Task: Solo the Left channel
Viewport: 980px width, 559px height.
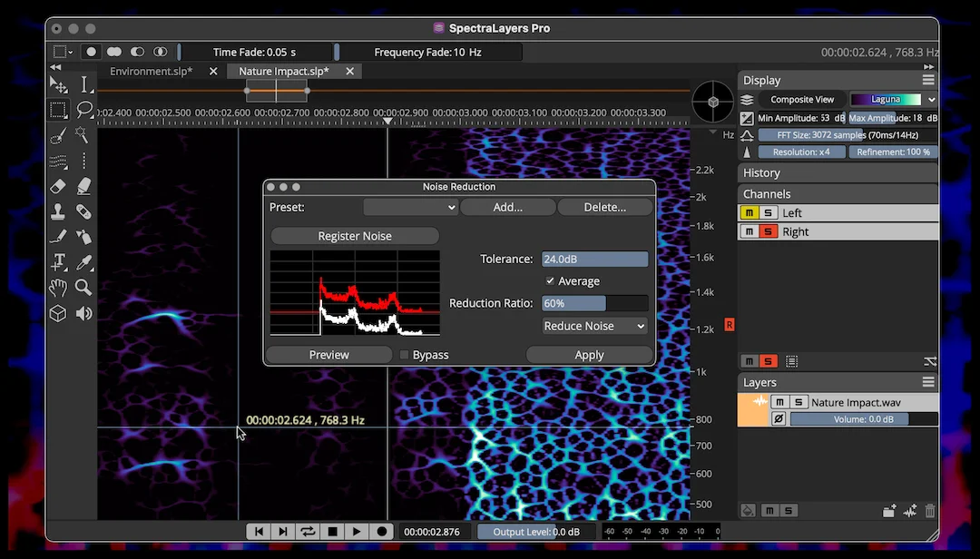Action: click(769, 212)
